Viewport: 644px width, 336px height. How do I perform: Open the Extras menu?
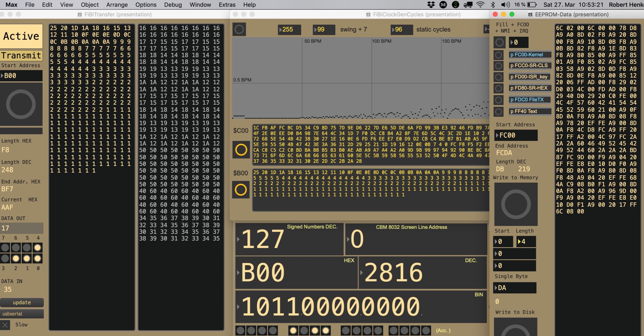(227, 5)
